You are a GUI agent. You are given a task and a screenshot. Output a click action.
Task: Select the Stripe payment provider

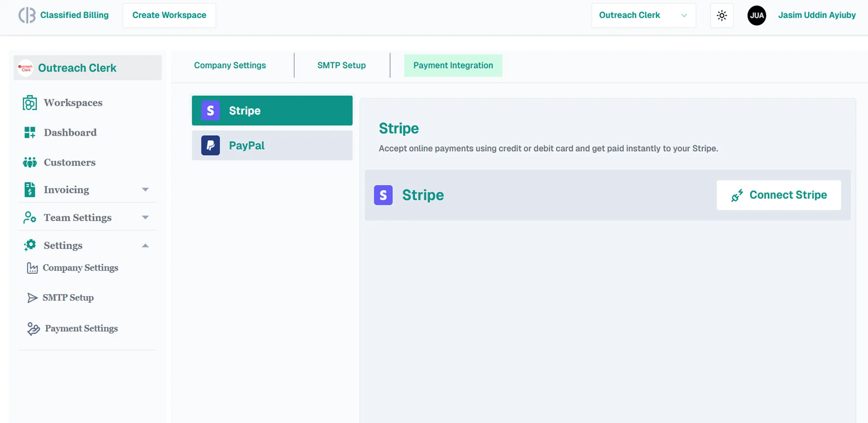272,110
